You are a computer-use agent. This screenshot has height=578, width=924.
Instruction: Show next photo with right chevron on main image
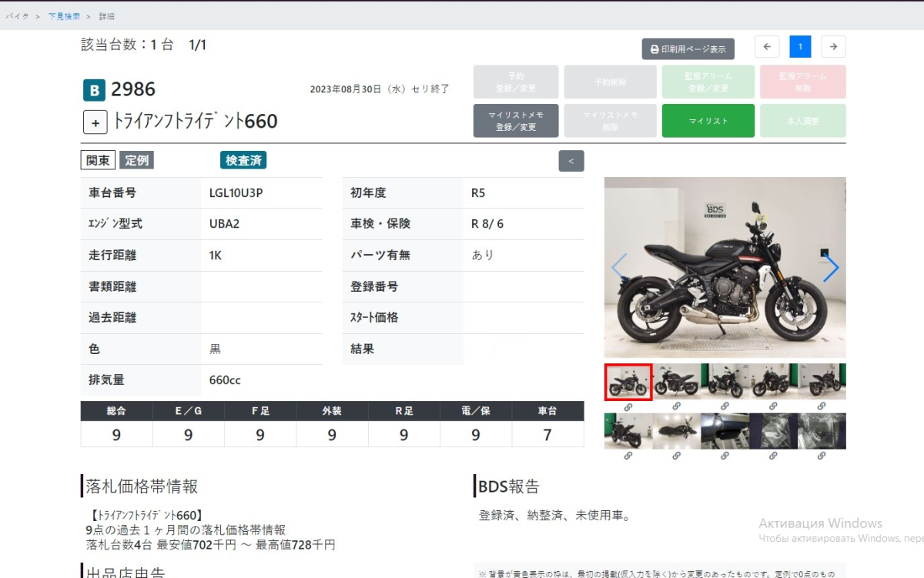coord(831,268)
